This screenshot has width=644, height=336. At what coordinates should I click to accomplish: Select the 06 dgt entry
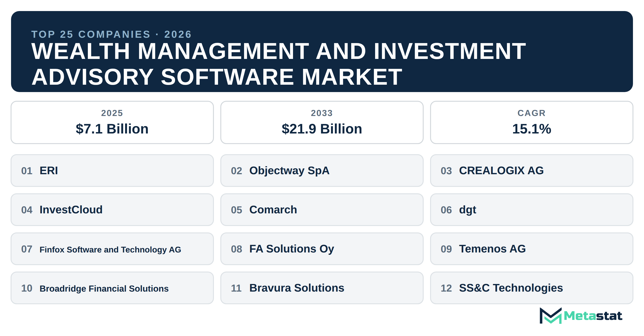point(532,210)
